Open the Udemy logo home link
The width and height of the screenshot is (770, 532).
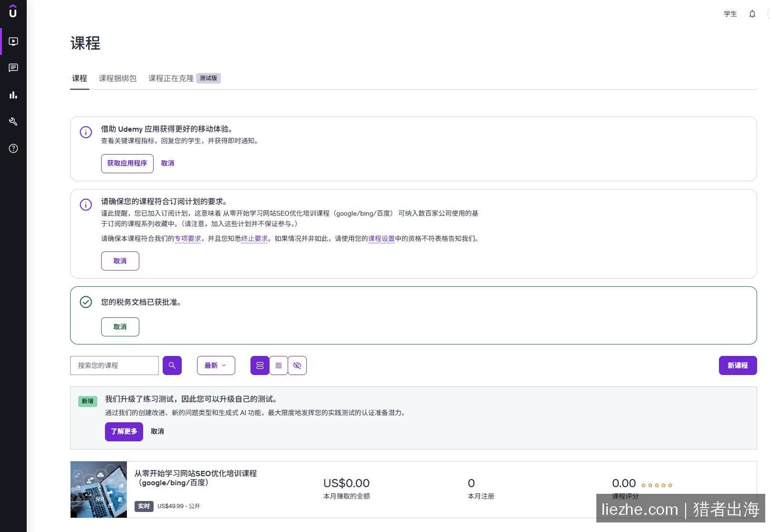tap(13, 11)
